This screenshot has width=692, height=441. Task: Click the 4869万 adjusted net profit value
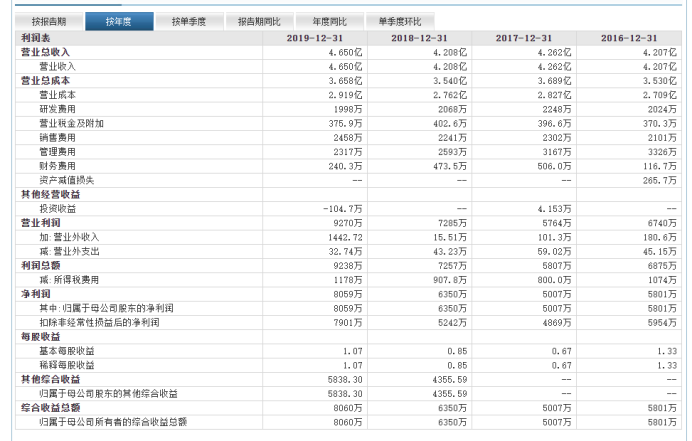pos(557,323)
